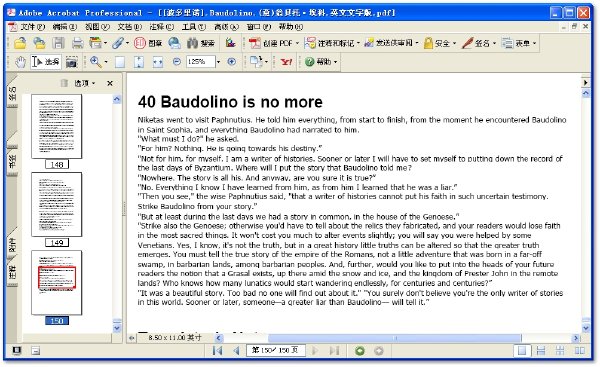The width and height of the screenshot is (600, 367).
Task: Select page 148 thumbnail
Action: pyautogui.click(x=57, y=126)
